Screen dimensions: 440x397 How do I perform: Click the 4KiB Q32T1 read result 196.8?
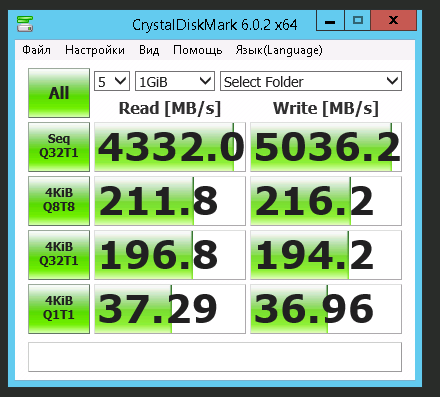click(170, 255)
